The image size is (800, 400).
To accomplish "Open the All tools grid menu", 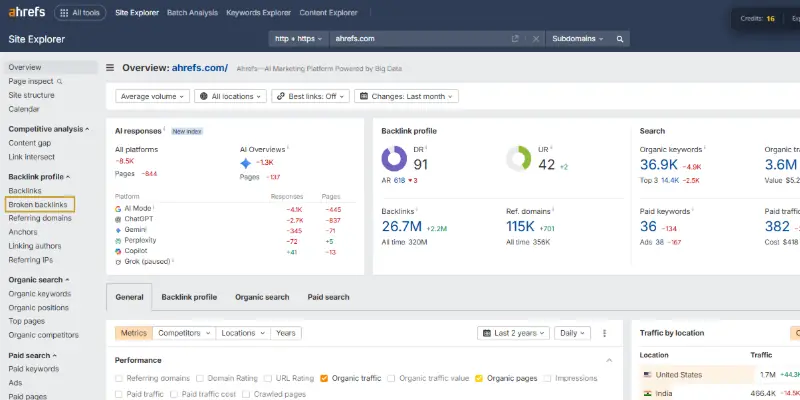I will (x=80, y=13).
